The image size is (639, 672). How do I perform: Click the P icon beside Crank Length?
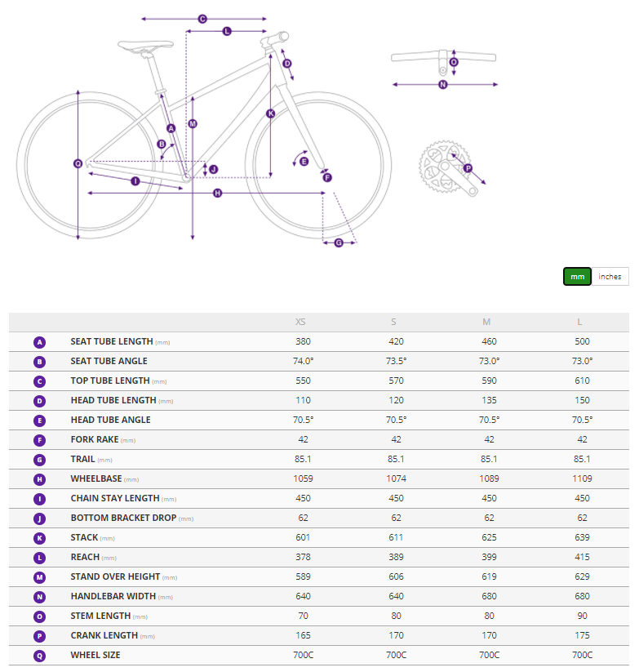coord(40,636)
